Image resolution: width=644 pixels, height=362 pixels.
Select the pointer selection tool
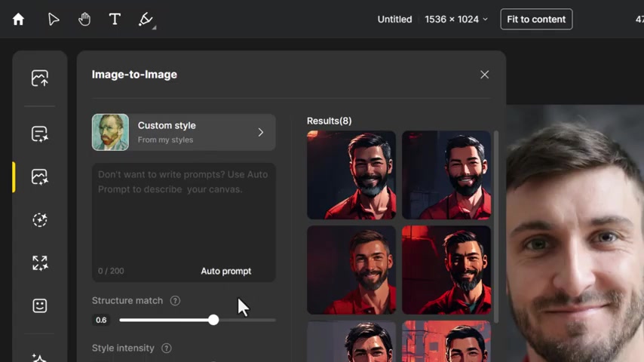54,19
